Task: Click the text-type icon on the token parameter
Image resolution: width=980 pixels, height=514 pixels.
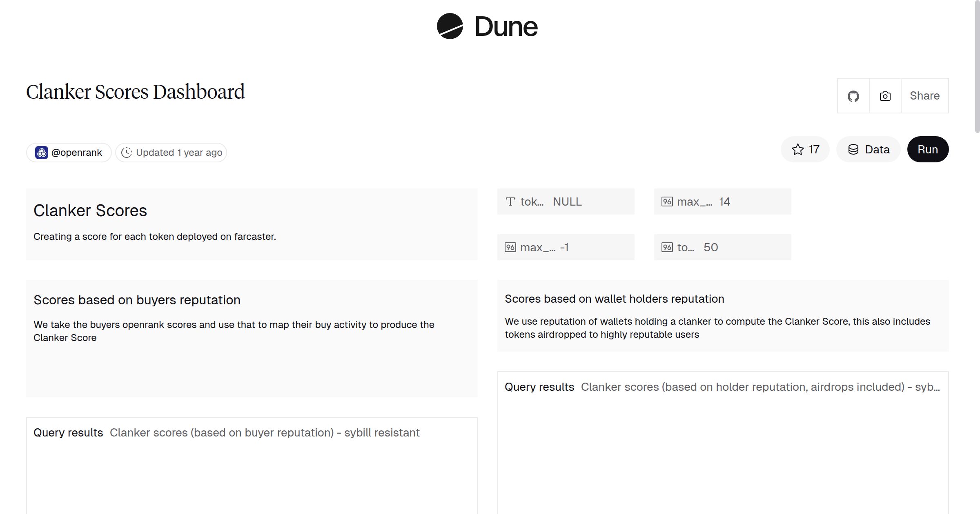Action: tap(510, 201)
